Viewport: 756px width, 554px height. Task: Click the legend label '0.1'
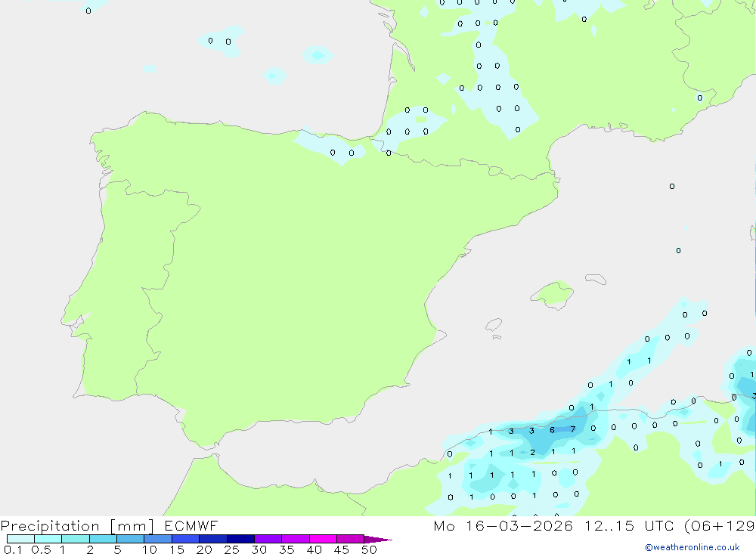pos(13,549)
